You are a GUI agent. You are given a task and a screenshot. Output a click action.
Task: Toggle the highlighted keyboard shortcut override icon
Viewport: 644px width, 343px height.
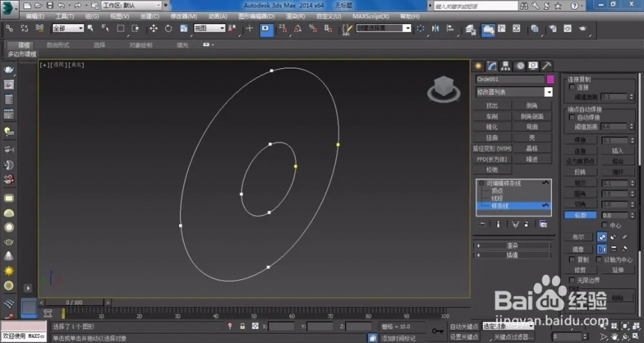(266, 29)
